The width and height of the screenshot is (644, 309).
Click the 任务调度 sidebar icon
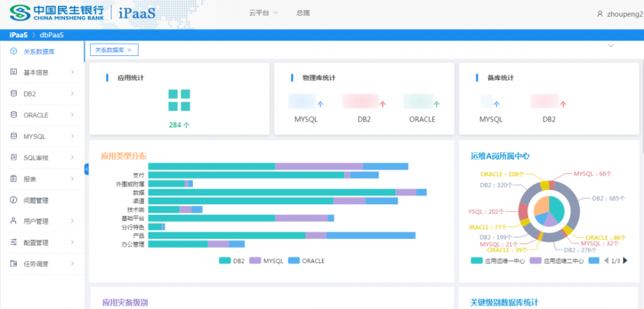pyautogui.click(x=14, y=264)
